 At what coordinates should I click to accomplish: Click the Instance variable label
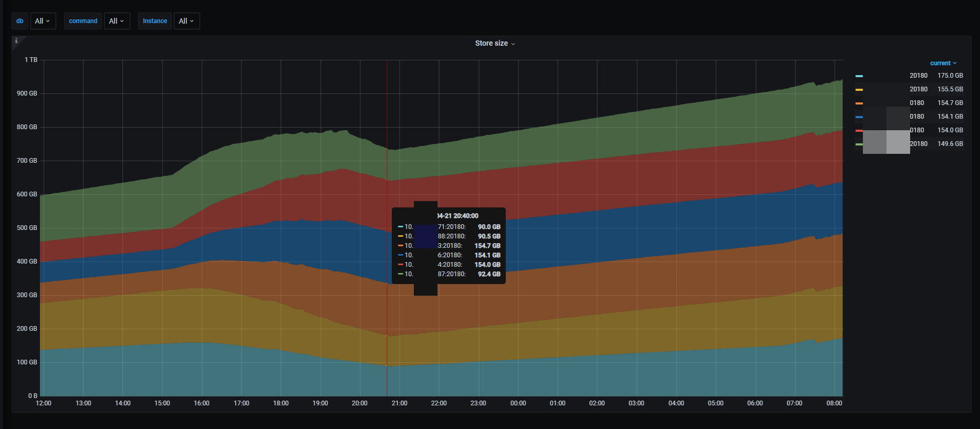[x=155, y=21]
